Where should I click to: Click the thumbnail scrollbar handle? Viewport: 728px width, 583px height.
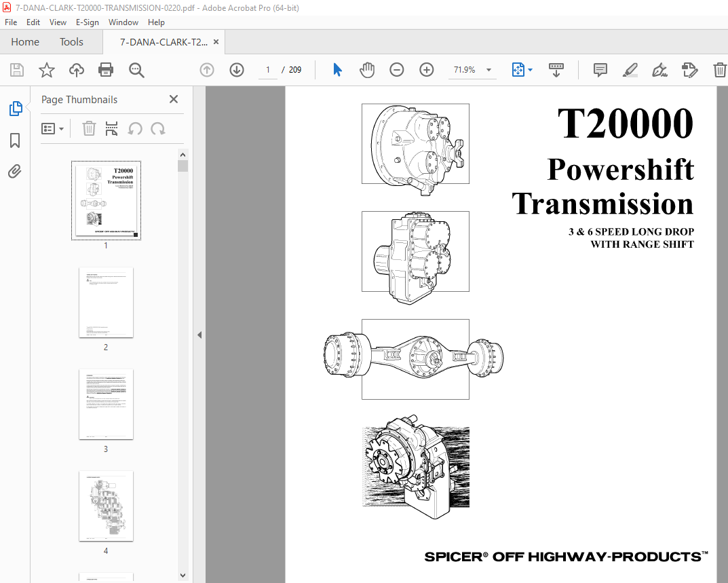[x=183, y=166]
